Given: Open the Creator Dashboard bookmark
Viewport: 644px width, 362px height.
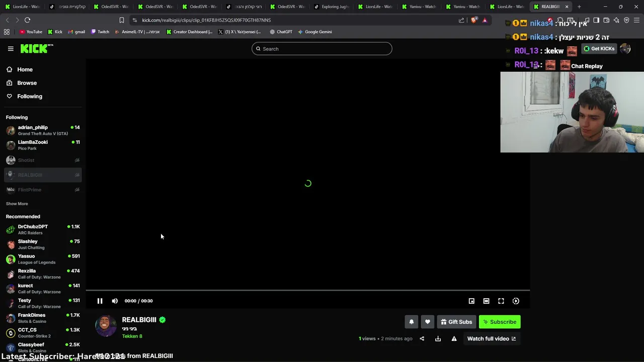Looking at the screenshot, I should click(189, 32).
